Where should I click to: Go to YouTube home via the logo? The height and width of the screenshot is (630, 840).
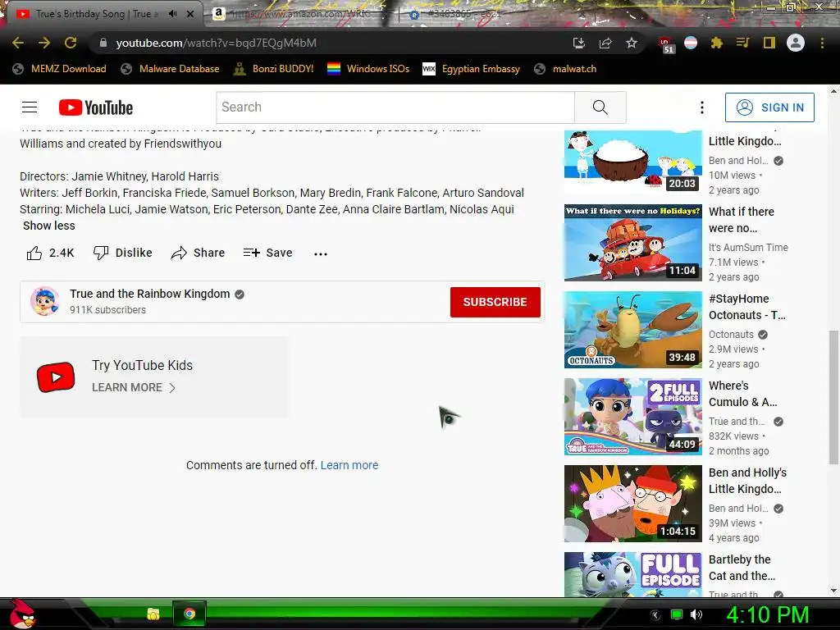[x=96, y=107]
